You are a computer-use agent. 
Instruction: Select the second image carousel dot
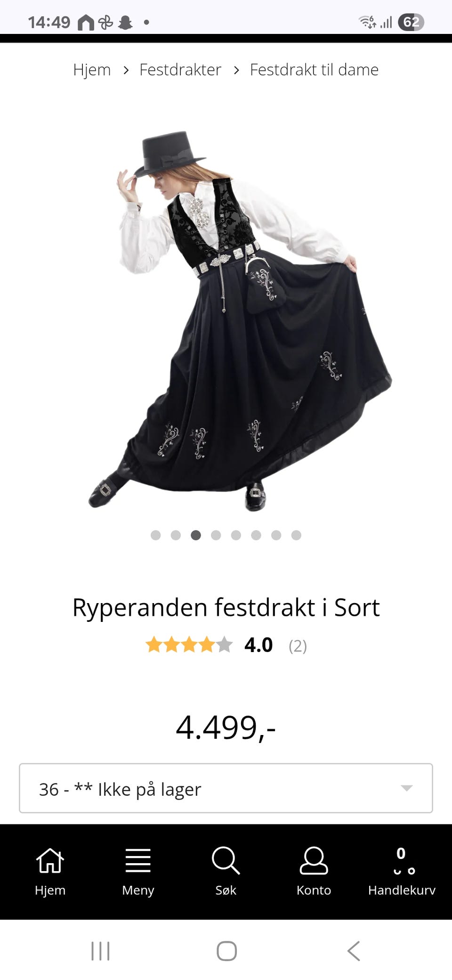(176, 535)
